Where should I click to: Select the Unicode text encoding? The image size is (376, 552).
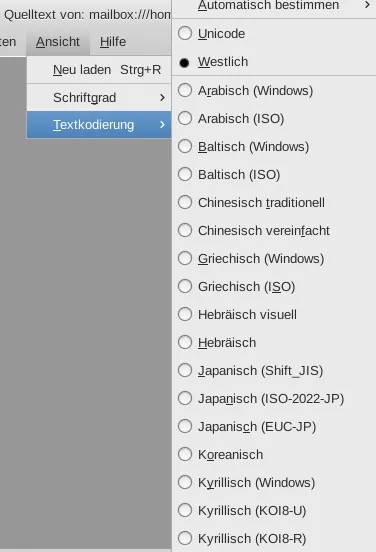click(274, 34)
